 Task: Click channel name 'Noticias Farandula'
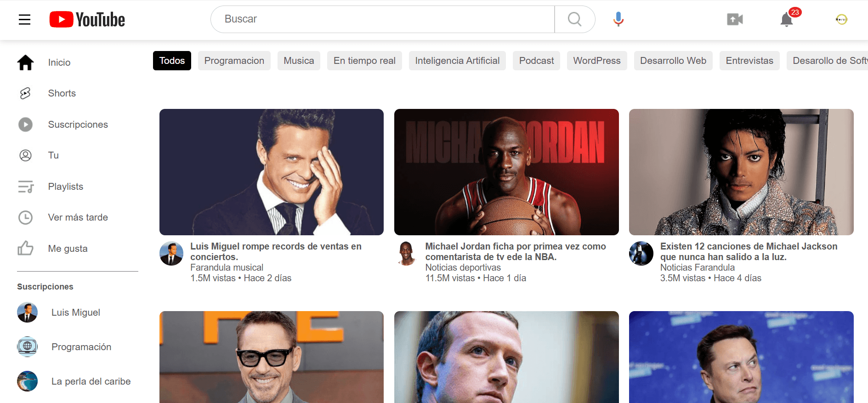click(698, 267)
